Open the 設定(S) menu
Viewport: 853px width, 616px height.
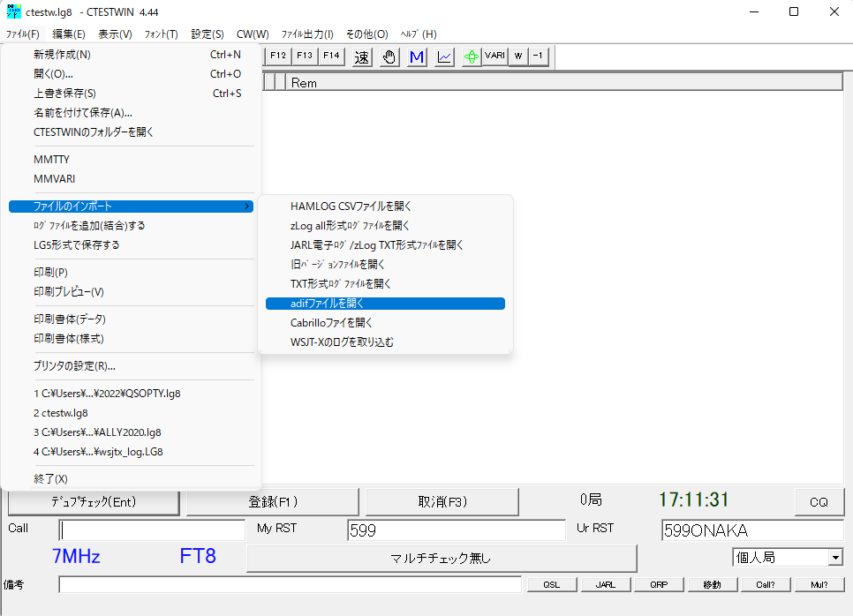tap(208, 34)
